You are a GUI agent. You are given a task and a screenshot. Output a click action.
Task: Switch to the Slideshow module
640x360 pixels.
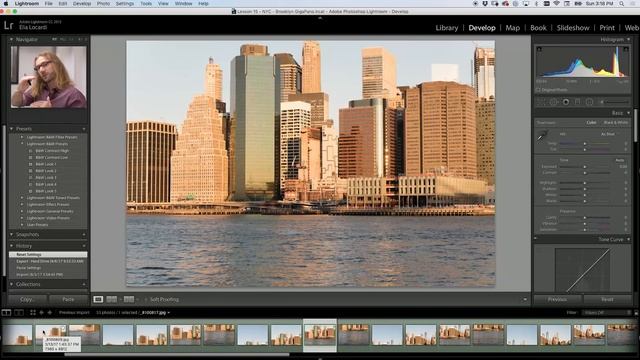[573, 28]
